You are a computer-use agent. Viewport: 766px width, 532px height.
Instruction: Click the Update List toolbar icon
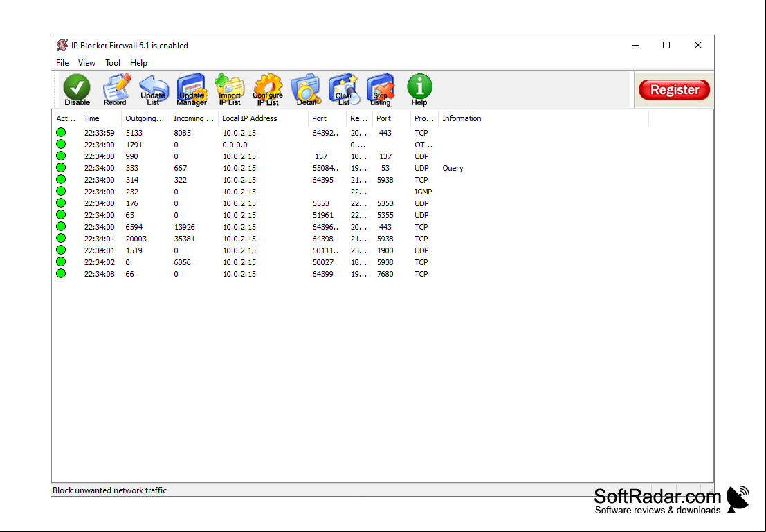[154, 90]
